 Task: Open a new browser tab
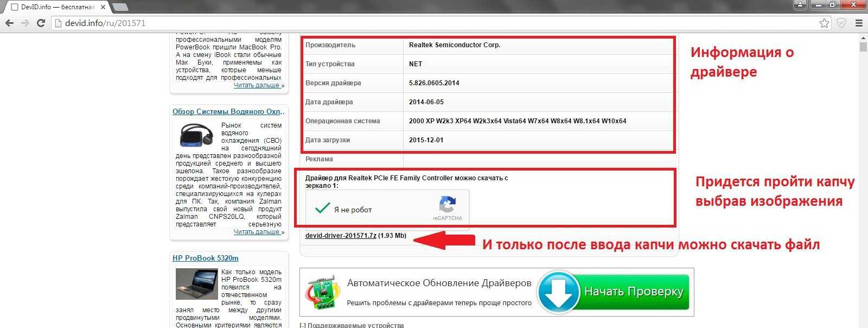pos(120,7)
